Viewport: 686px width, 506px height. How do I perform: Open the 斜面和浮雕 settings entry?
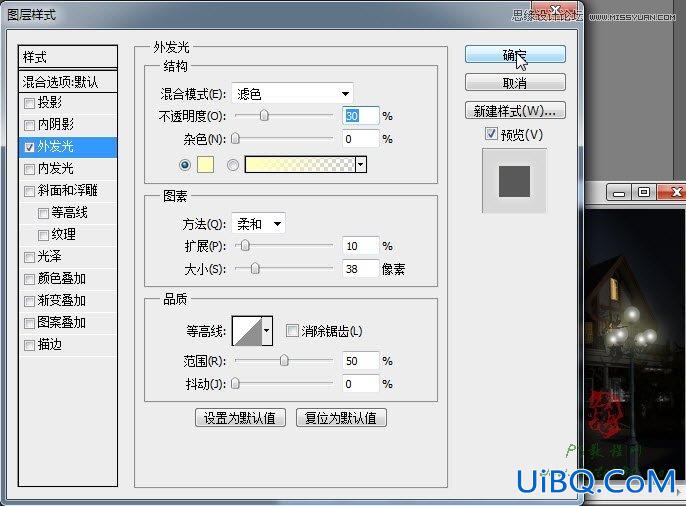pyautogui.click(x=68, y=191)
